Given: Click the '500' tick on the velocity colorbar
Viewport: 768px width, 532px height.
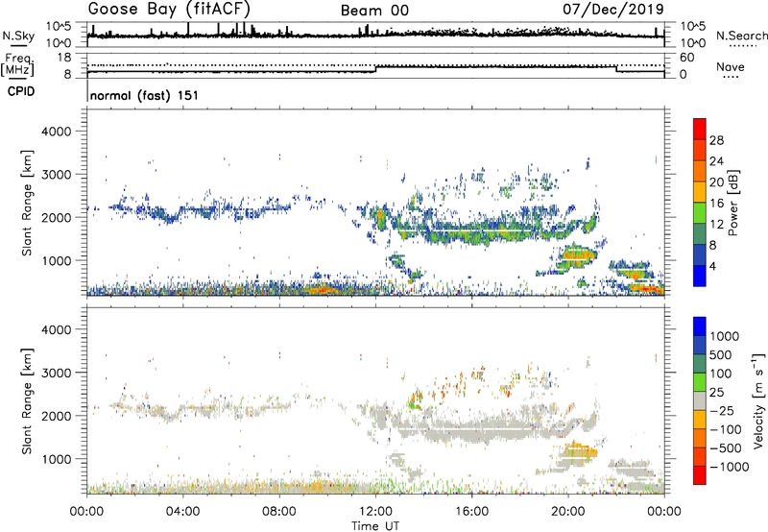Looking at the screenshot, I should pyautogui.click(x=721, y=355).
